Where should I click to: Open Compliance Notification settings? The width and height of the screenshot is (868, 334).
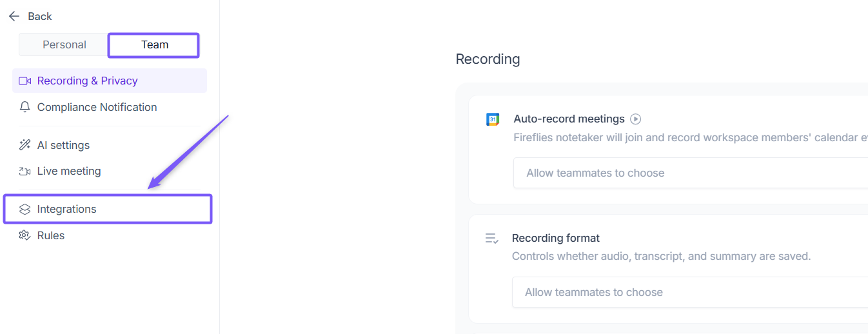pos(97,107)
